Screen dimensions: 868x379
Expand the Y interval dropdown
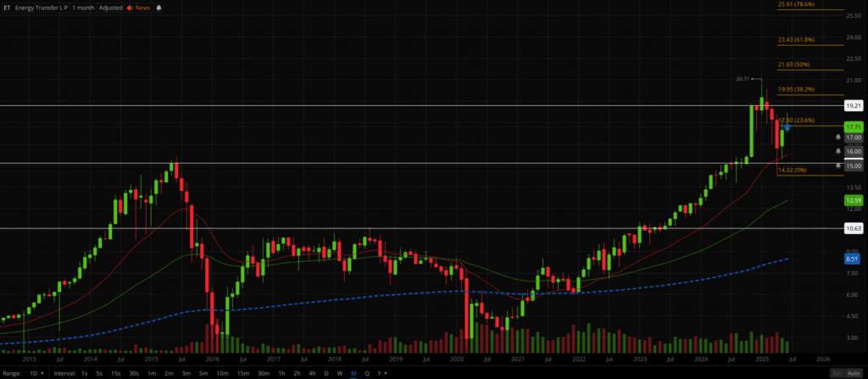coord(381,373)
